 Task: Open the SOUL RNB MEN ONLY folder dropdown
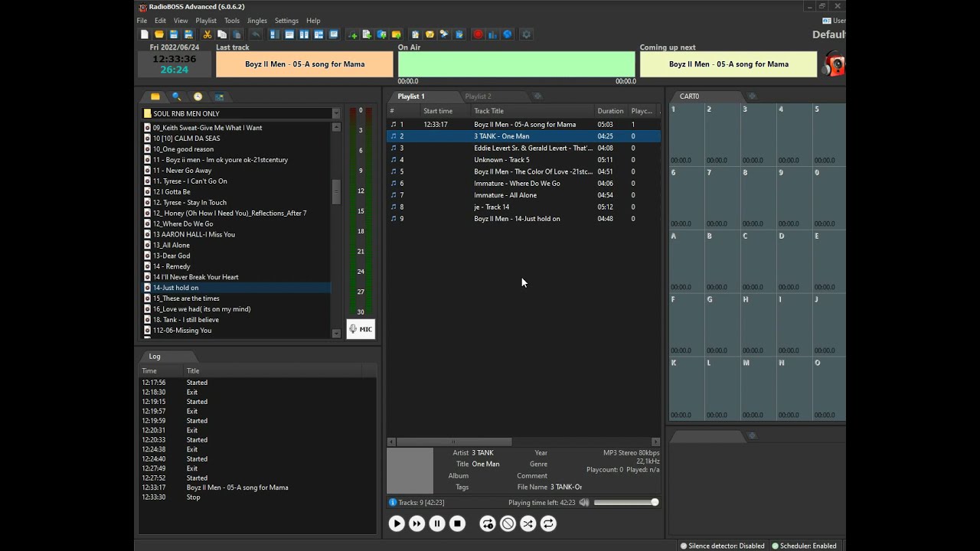click(x=335, y=113)
